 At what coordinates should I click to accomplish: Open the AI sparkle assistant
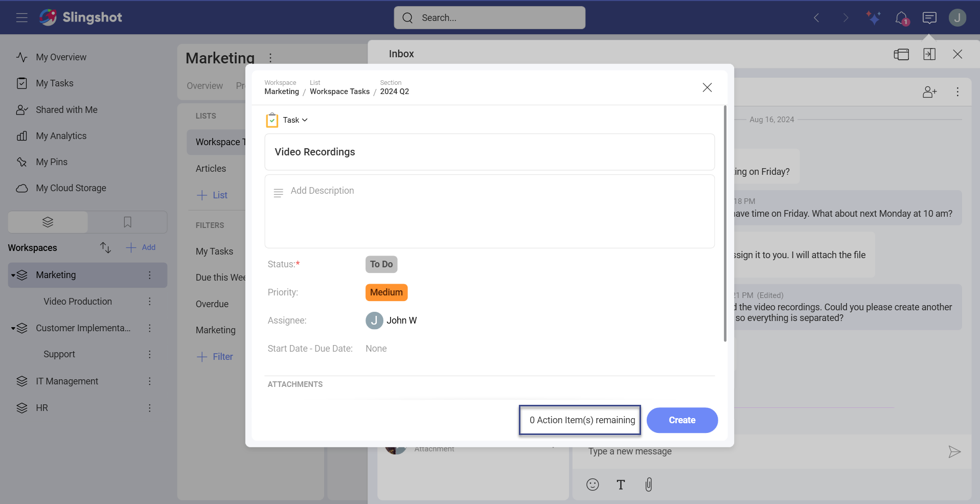pos(873,18)
